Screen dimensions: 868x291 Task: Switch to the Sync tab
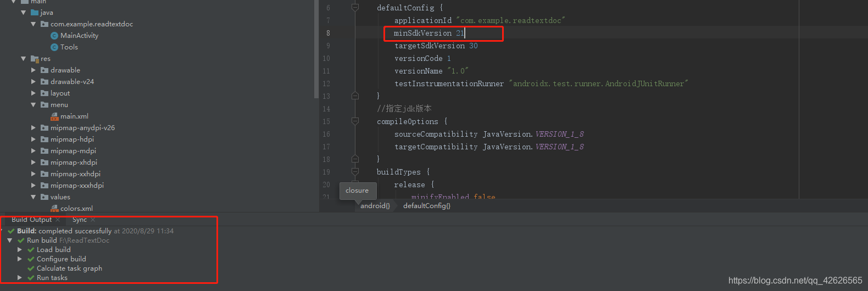coord(80,220)
